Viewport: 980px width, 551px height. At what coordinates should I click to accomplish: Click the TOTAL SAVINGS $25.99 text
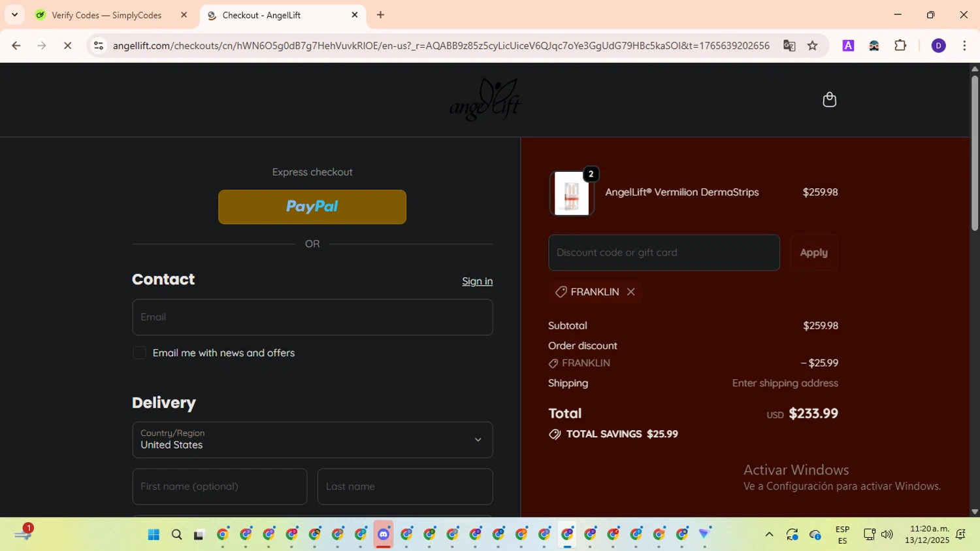(622, 434)
